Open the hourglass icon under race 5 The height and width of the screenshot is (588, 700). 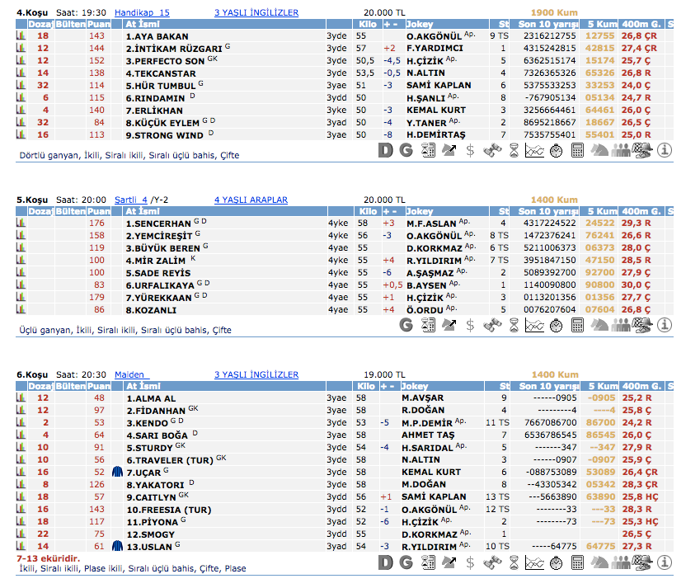coord(513,325)
